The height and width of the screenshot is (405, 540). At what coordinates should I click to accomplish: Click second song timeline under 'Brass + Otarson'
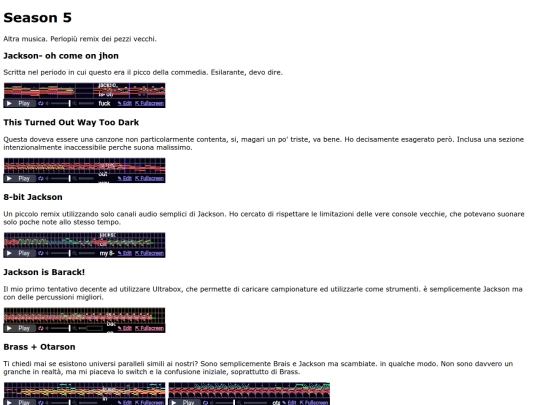coord(249,390)
